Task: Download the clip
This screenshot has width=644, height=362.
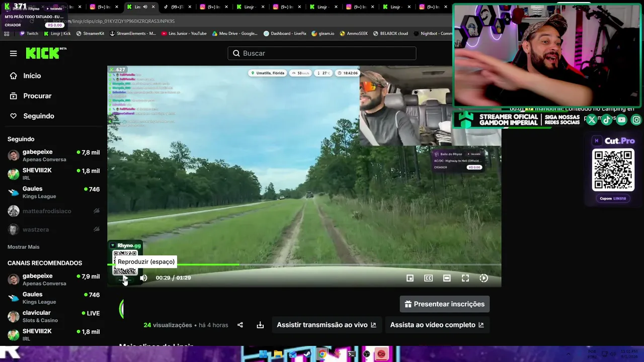Action: click(260, 325)
